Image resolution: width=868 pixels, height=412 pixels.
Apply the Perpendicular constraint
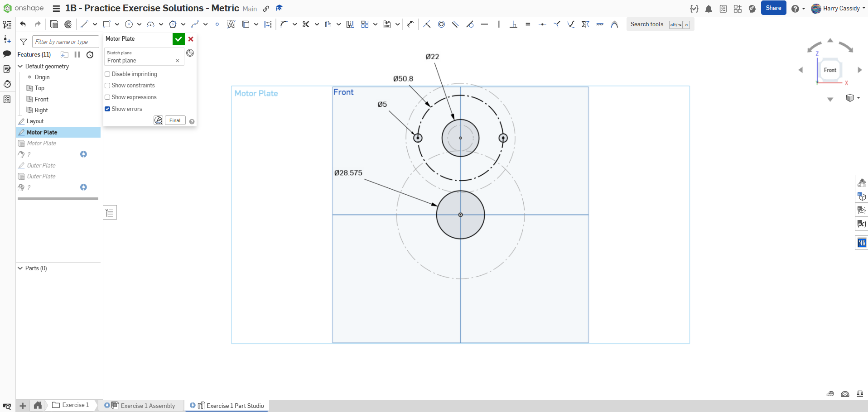click(x=513, y=24)
